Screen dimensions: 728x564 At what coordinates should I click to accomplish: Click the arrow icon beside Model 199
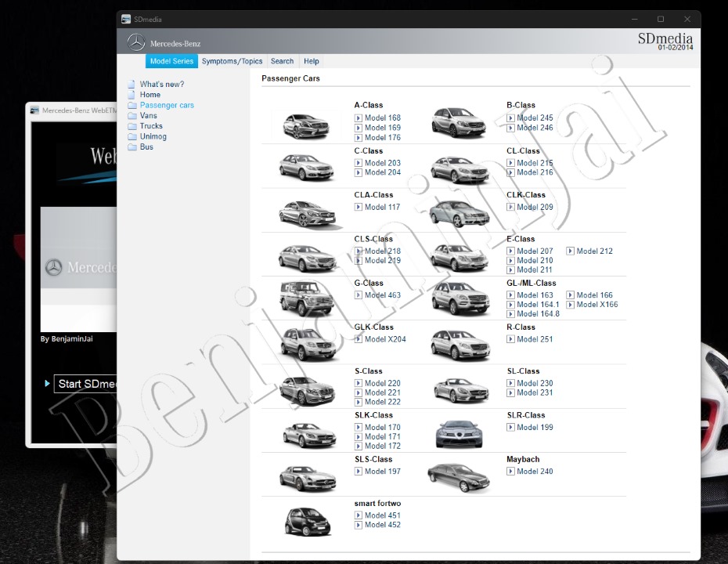click(510, 428)
